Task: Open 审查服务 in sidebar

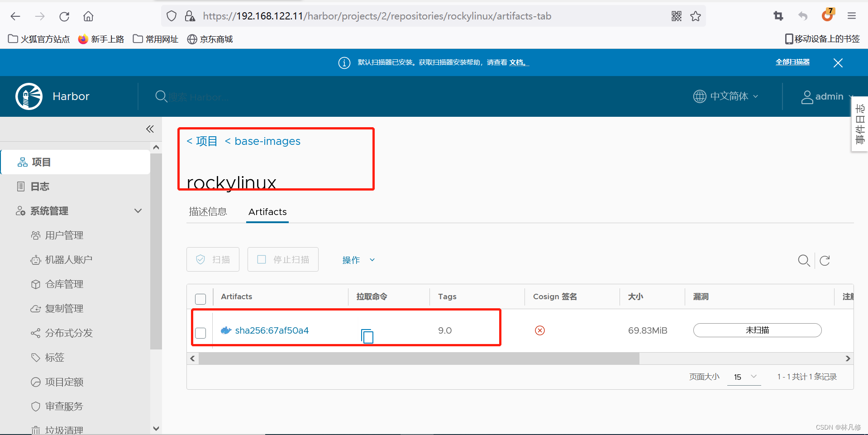Action: click(64, 406)
